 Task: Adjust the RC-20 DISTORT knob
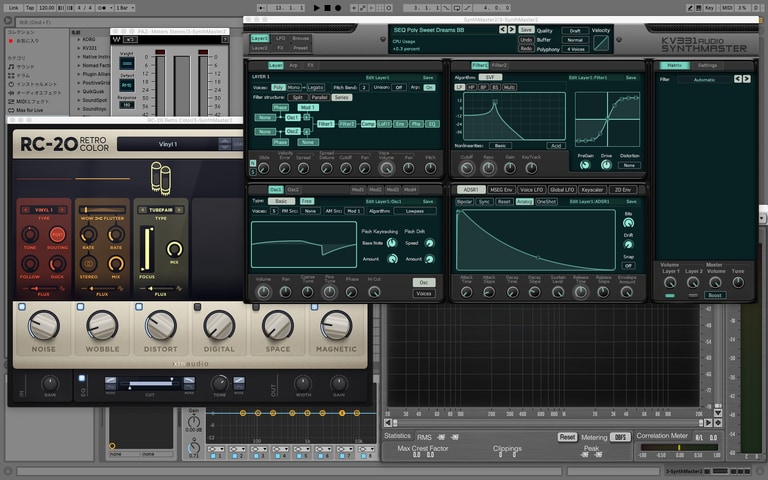coord(161,326)
